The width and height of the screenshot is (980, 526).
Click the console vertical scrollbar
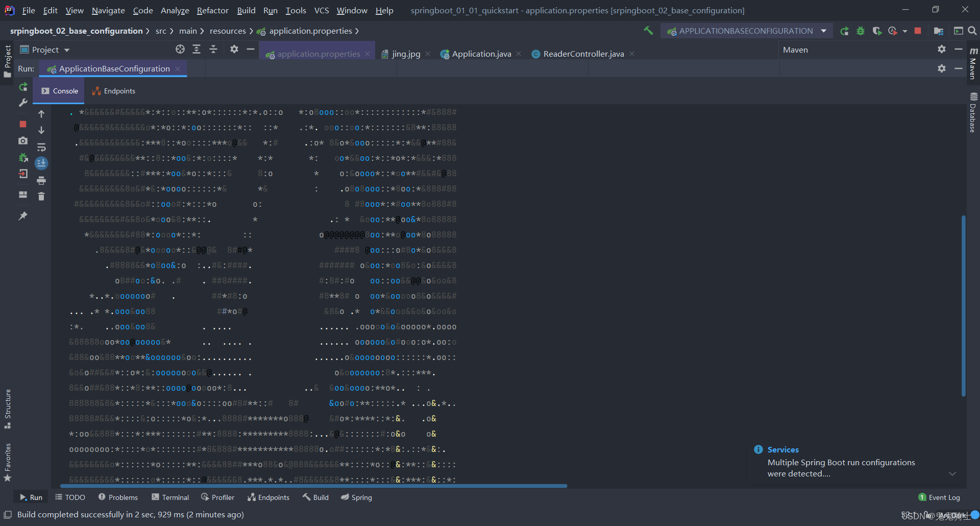[x=963, y=305]
